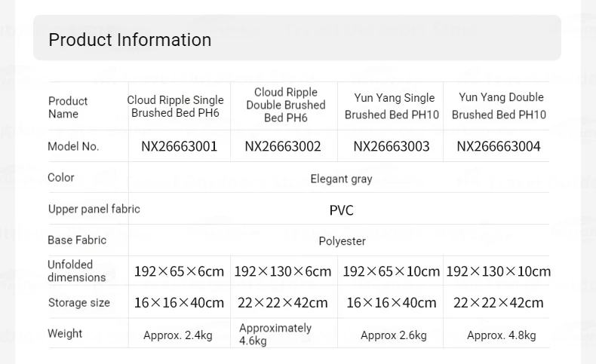The image size is (596, 364).
Task: Click Cloud Ripple Single Brushed Bed PH6
Action: coord(175,106)
